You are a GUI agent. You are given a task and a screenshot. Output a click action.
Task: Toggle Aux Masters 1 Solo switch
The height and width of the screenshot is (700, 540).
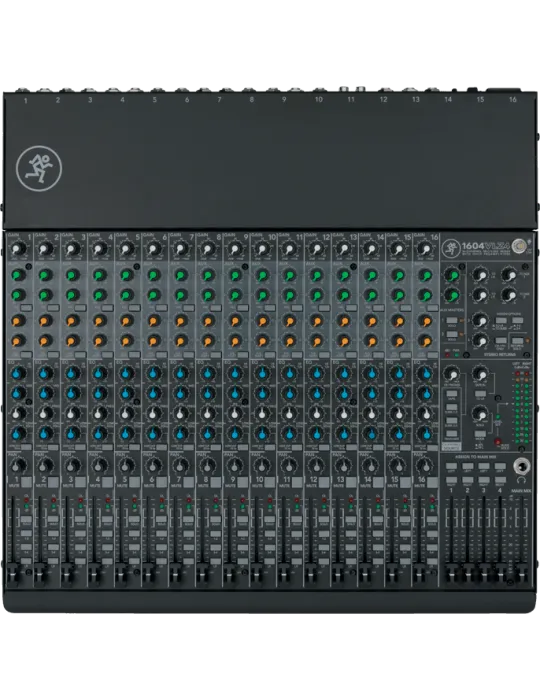[x=452, y=321]
